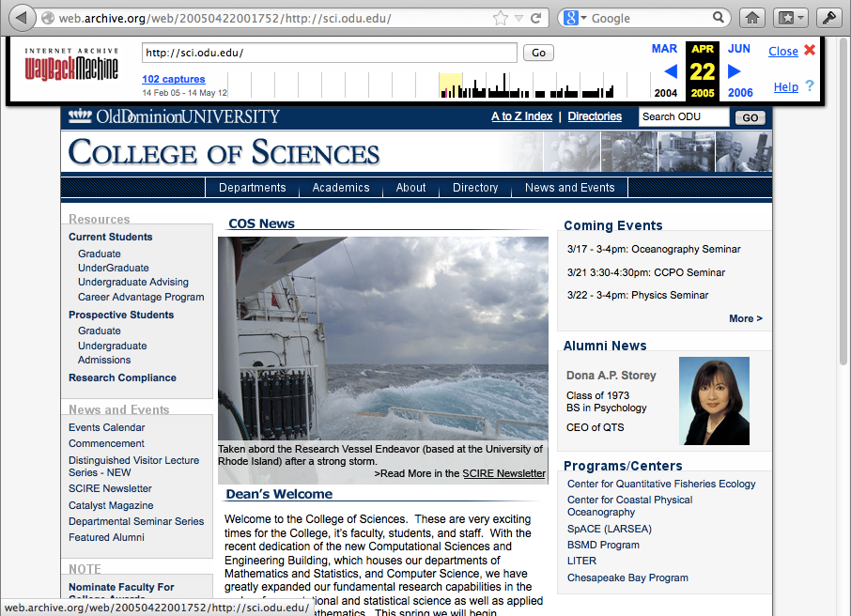The image size is (851, 616).
Task: Click the highlighted yellow timeline year
Action: click(x=451, y=85)
